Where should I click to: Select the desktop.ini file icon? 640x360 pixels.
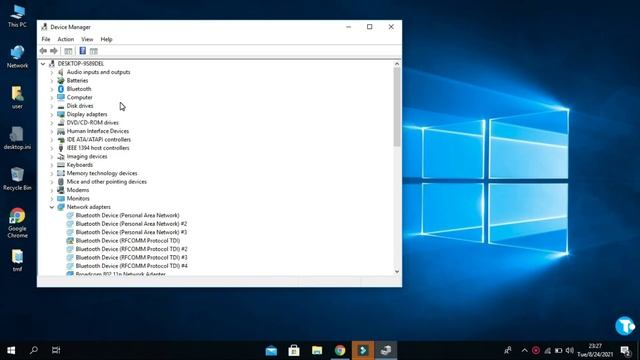pos(17,138)
